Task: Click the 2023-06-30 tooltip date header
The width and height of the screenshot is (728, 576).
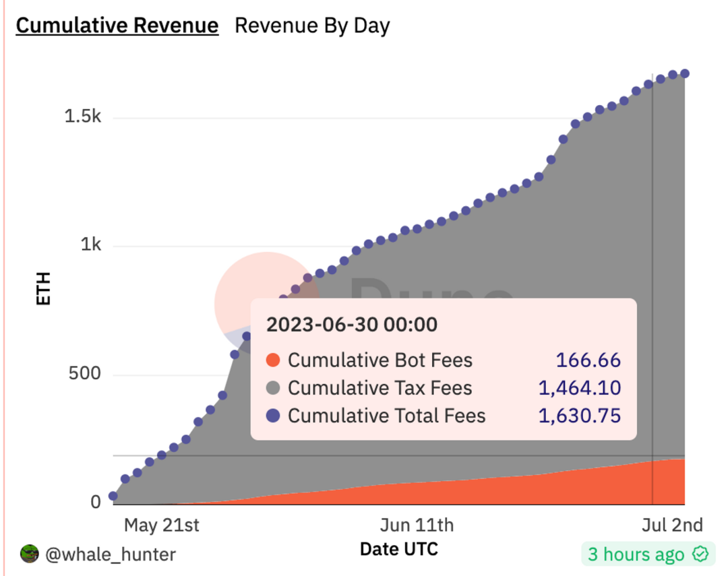Action: (351, 325)
